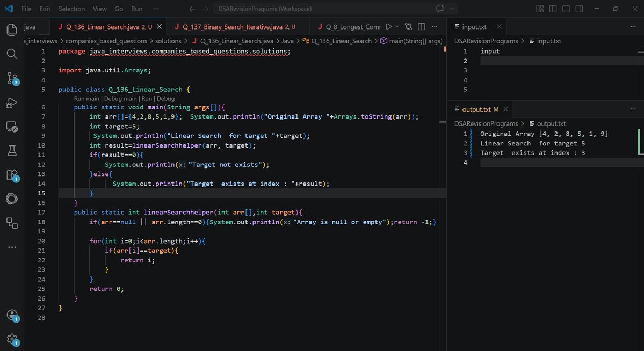
Task: Open the Manage gear menu
Action: [x=12, y=339]
